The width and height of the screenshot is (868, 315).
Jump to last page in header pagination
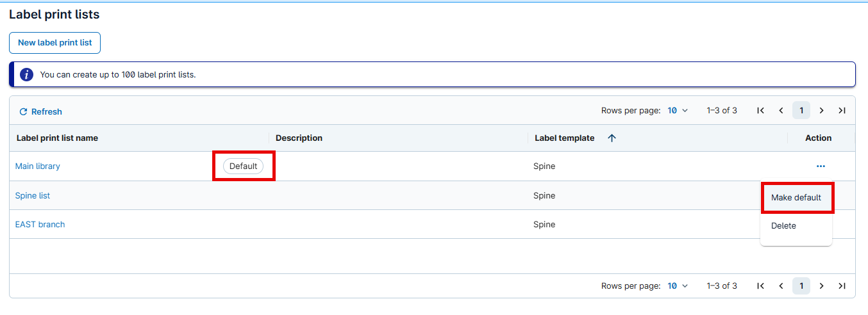pyautogui.click(x=842, y=111)
